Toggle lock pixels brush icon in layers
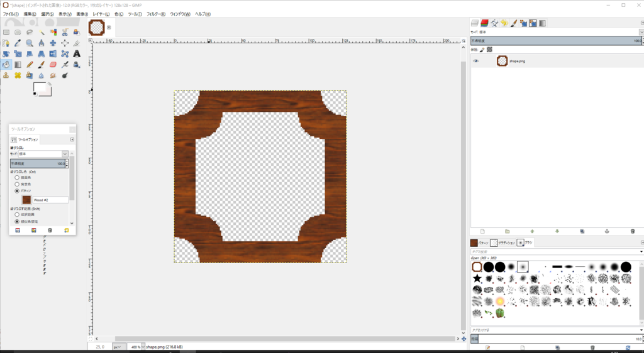The height and width of the screenshot is (353, 644). (x=482, y=50)
